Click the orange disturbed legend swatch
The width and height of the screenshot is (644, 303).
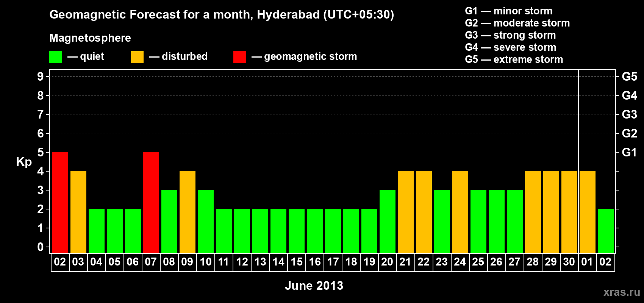(137, 57)
